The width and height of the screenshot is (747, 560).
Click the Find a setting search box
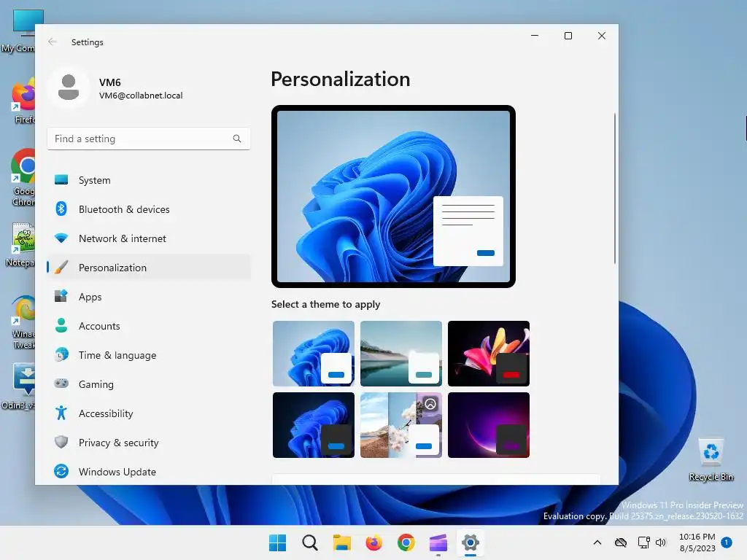click(149, 139)
